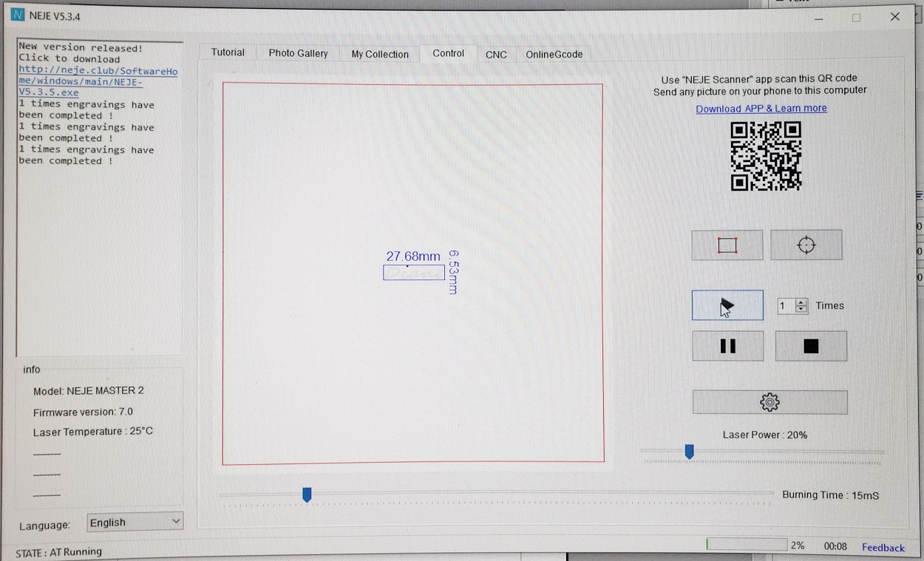Switch to the Tutorial tab

(228, 52)
